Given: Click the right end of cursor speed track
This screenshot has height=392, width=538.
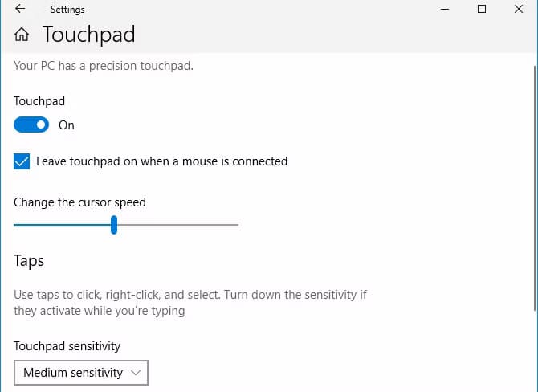Looking at the screenshot, I should pos(234,225).
